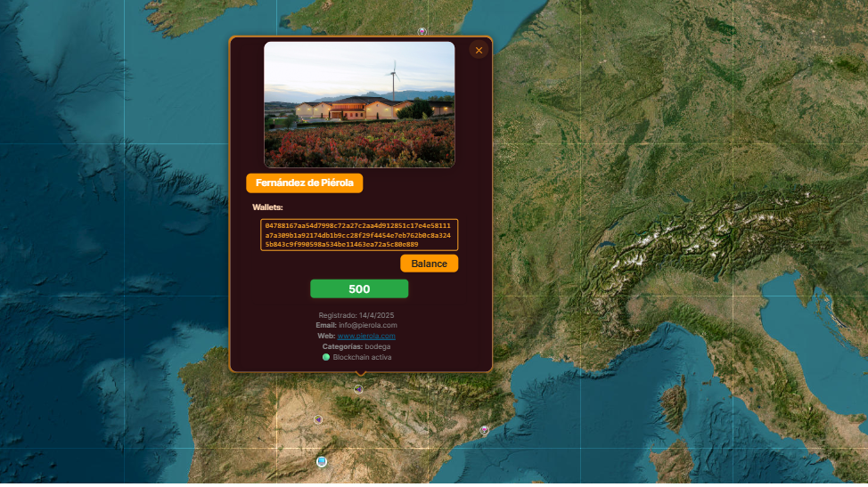Viewport: 868px width, 487px height.
Task: Click the green Blockchain activa status dot
Action: pyautogui.click(x=326, y=357)
